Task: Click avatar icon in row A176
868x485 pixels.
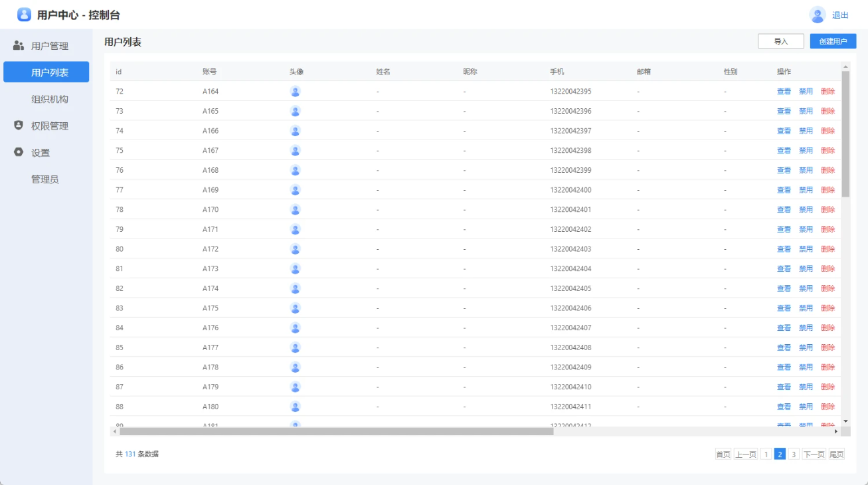Action: [296, 328]
